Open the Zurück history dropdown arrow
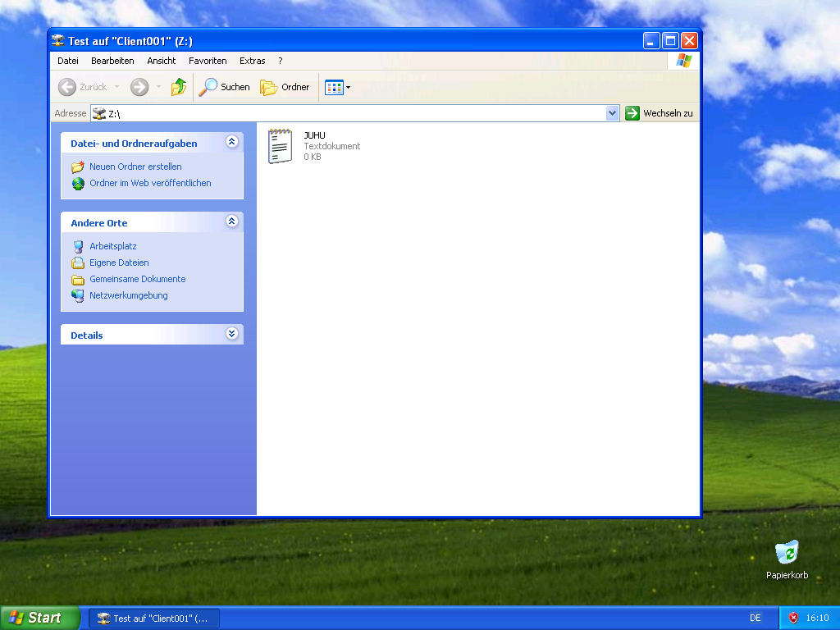 click(x=116, y=87)
